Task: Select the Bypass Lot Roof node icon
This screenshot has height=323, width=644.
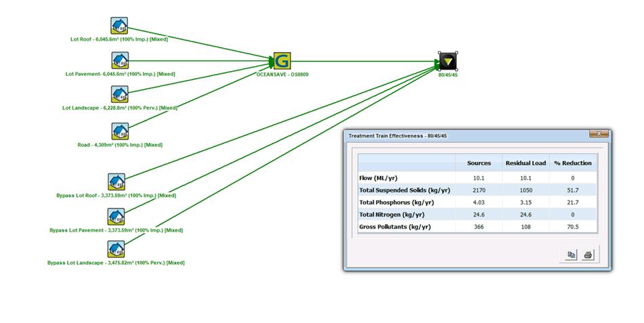Action: pos(116,182)
